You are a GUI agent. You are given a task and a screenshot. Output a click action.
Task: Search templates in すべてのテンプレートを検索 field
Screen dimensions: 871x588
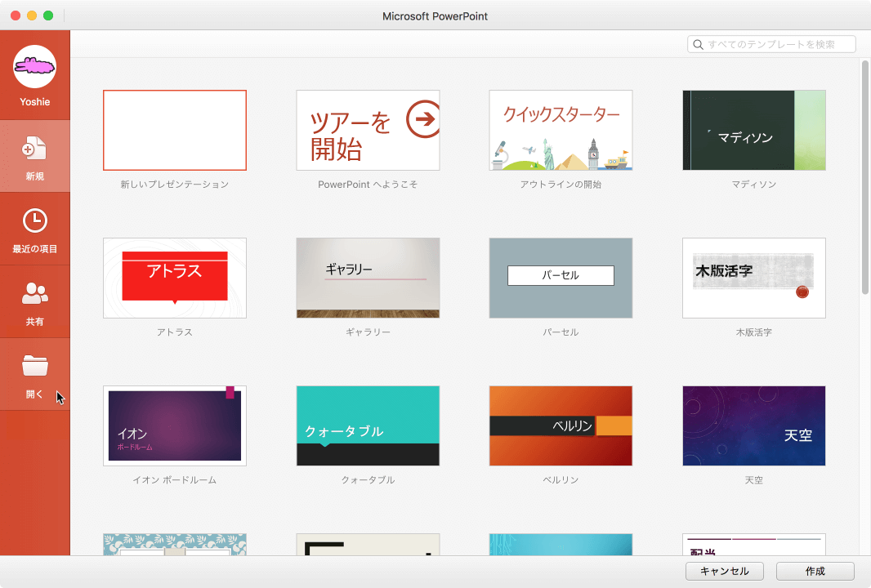click(771, 44)
